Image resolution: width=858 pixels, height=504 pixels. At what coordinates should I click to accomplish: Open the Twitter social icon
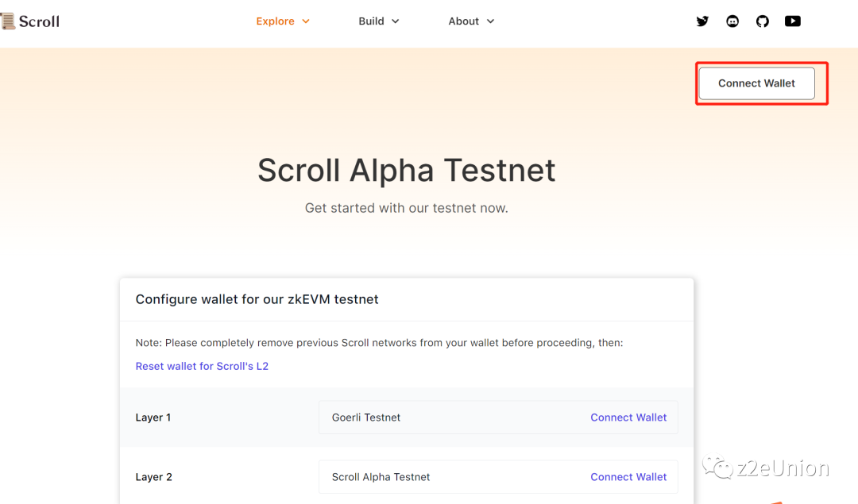coord(702,21)
